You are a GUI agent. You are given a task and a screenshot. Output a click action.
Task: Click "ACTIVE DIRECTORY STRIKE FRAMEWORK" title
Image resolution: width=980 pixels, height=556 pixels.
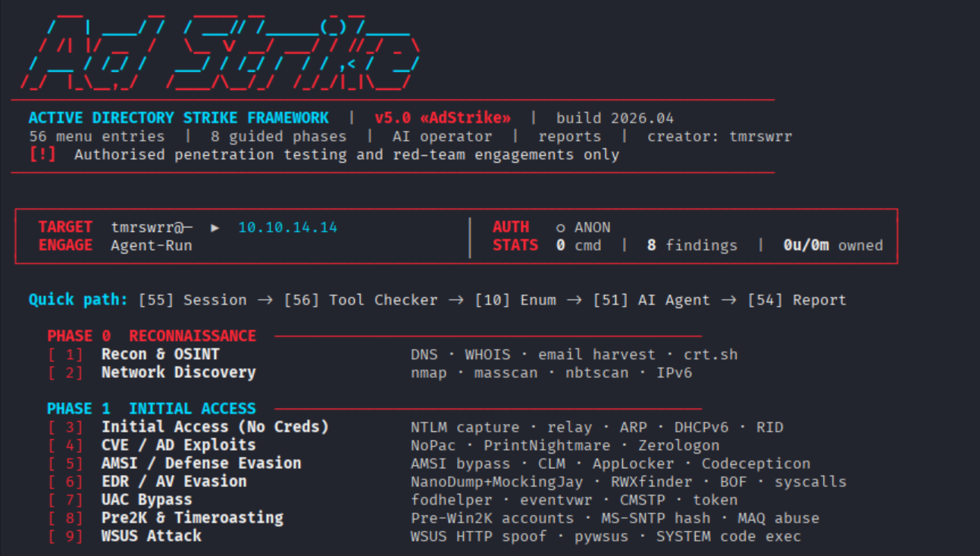pos(178,118)
